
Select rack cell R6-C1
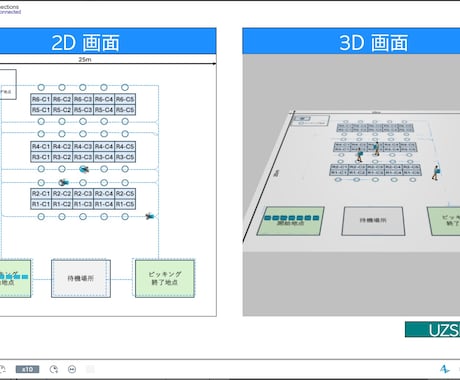click(x=41, y=99)
